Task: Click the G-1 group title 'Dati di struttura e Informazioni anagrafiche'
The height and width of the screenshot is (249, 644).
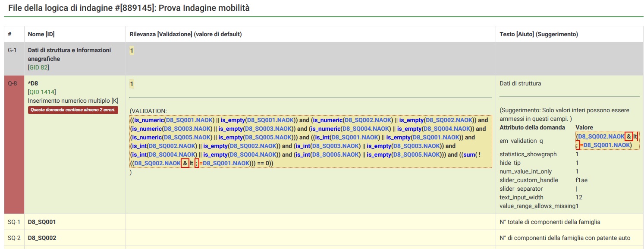Action: pos(69,54)
